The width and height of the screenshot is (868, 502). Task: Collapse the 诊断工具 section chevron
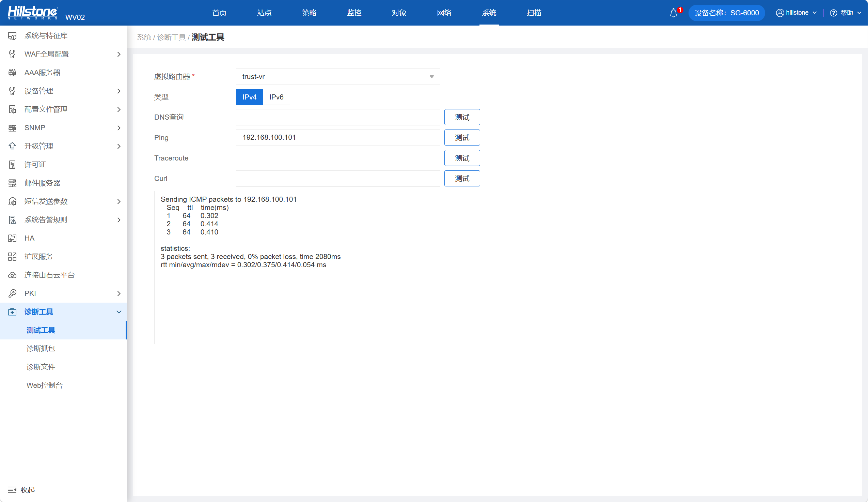119,312
